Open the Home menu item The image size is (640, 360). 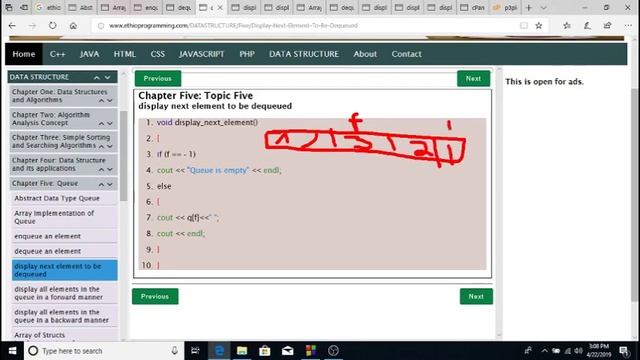24,54
